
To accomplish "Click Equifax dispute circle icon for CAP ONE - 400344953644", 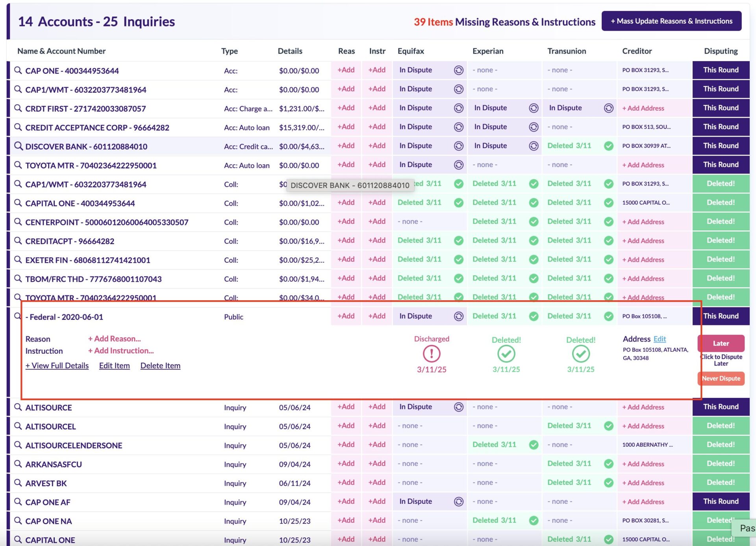I will point(459,70).
